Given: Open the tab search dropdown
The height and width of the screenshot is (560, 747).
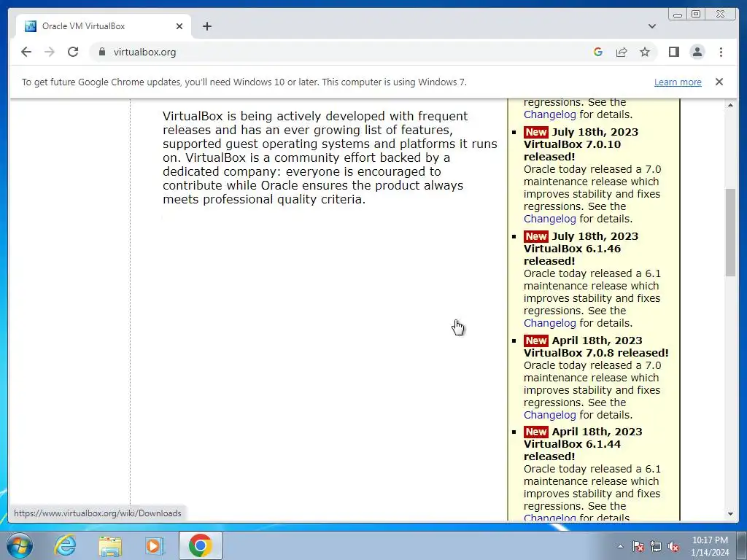Looking at the screenshot, I should (x=652, y=26).
